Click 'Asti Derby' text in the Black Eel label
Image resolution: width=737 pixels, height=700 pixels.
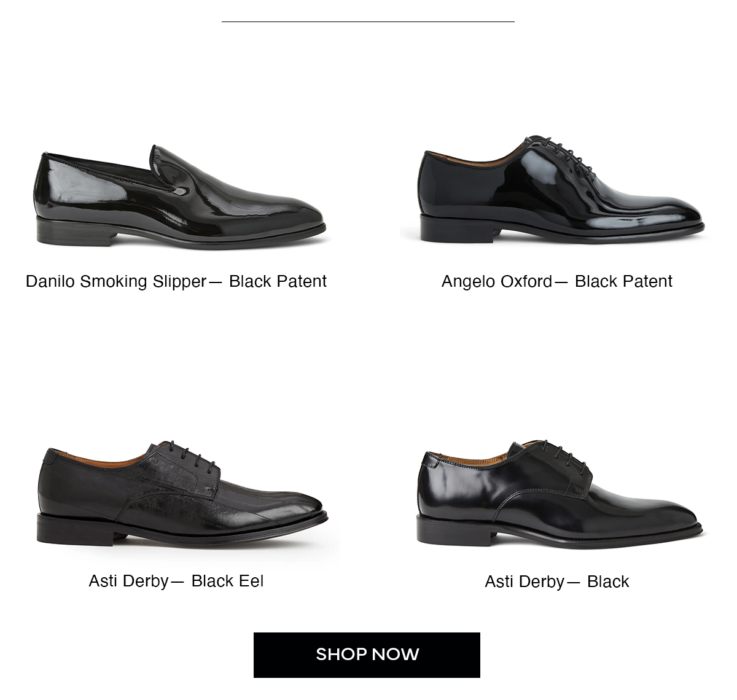[x=128, y=581]
